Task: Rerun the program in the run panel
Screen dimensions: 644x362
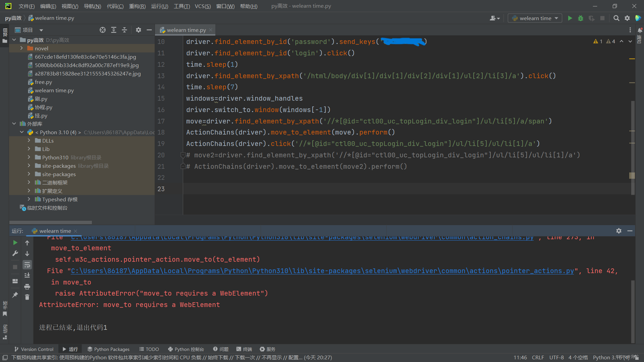Action: click(15, 242)
